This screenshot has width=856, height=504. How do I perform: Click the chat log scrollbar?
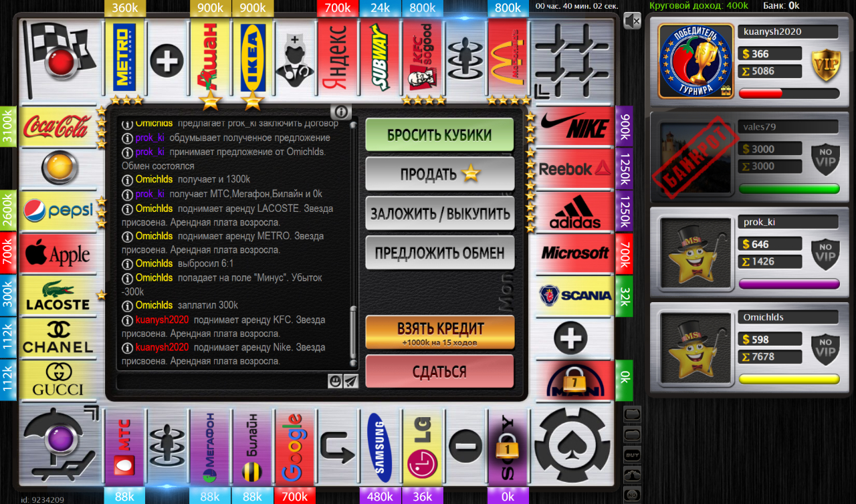click(354, 243)
